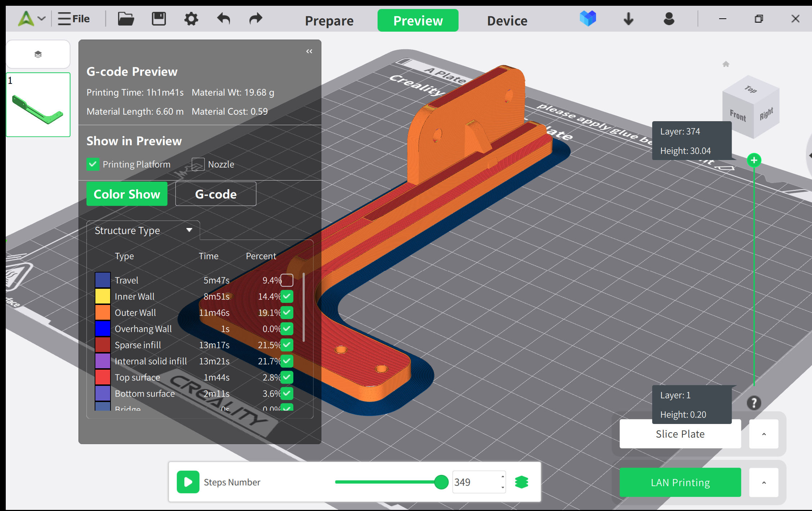Hide Overhang Wall in preview

tap(287, 329)
